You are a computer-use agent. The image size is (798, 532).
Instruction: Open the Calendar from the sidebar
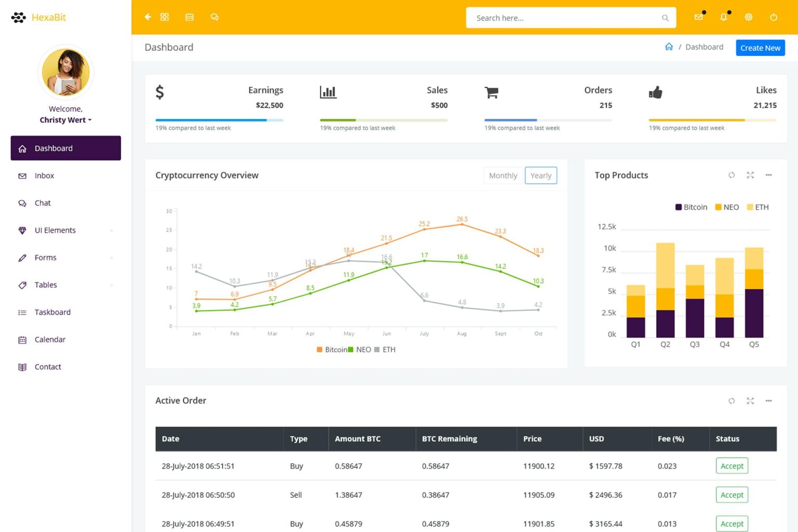(50, 339)
